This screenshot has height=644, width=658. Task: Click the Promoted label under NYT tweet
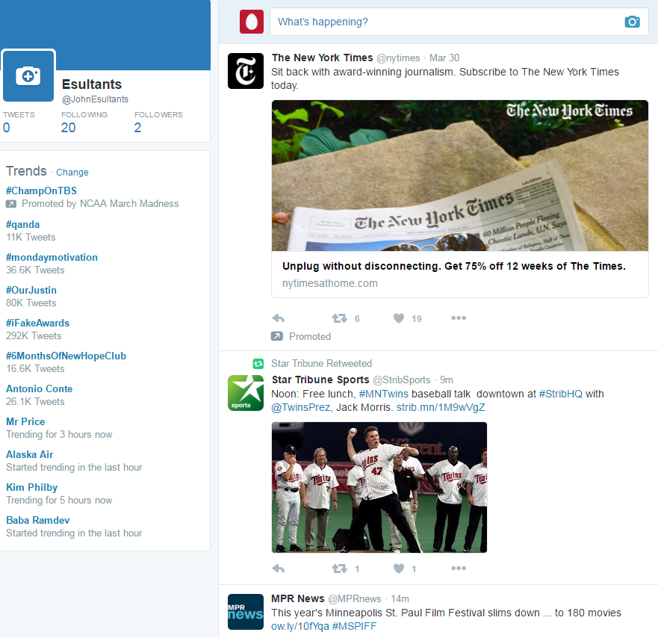click(310, 337)
